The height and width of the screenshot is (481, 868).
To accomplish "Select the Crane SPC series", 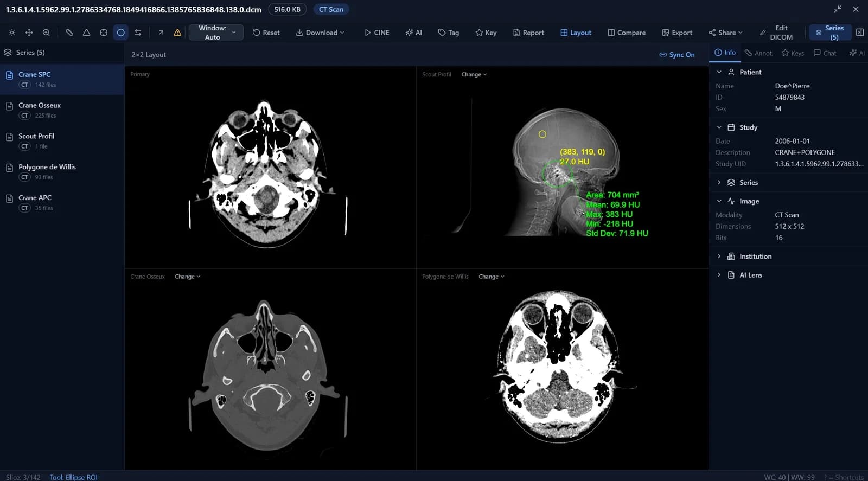I will [62, 79].
